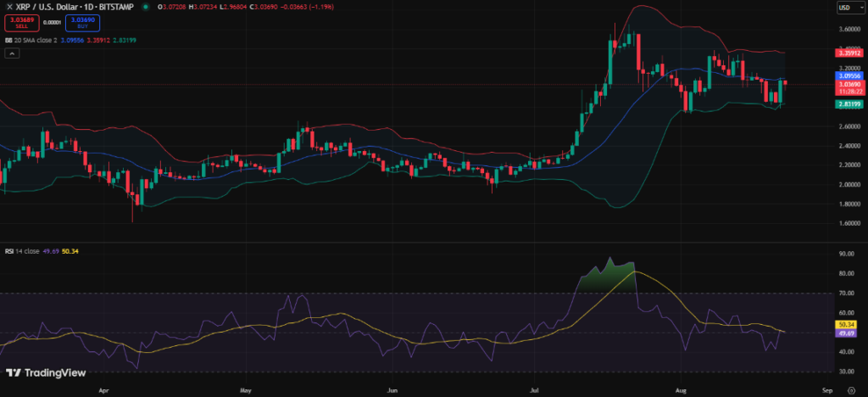Click the 1.80000 price axis label
Screen dimensions: 868x397
point(849,204)
